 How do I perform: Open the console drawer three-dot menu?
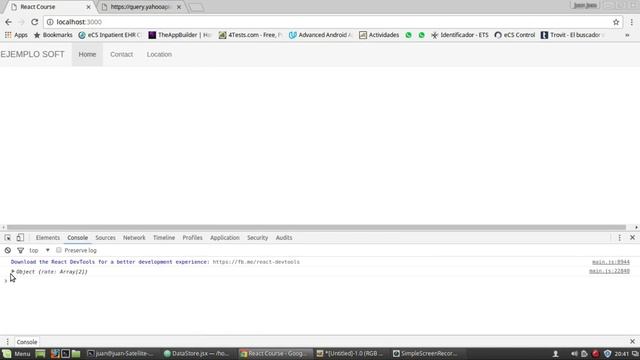pyautogui.click(x=7, y=342)
